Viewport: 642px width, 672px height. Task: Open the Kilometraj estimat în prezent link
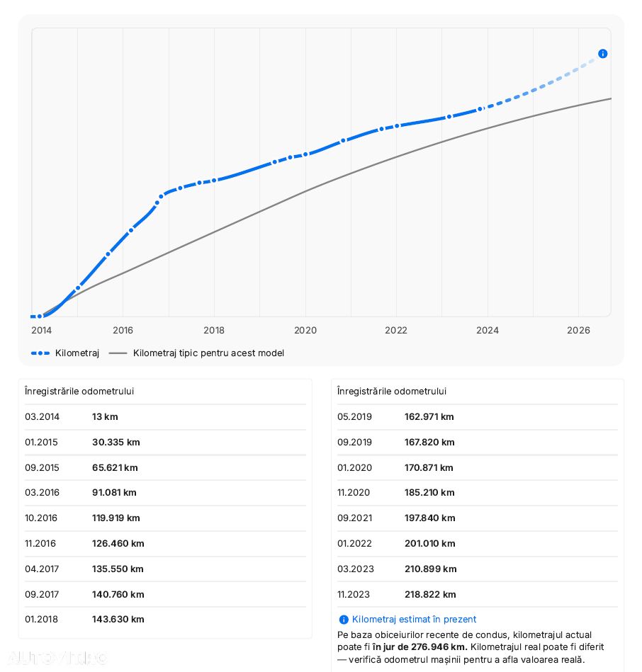click(414, 620)
